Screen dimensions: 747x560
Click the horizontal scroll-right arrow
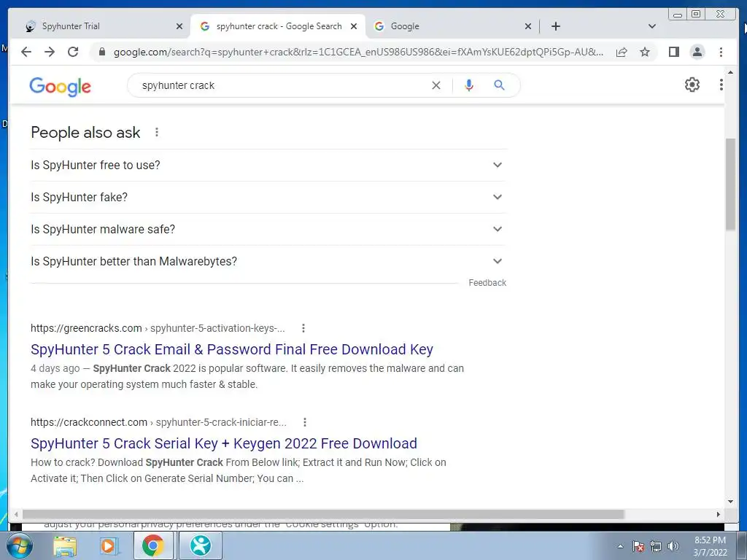tap(719, 514)
